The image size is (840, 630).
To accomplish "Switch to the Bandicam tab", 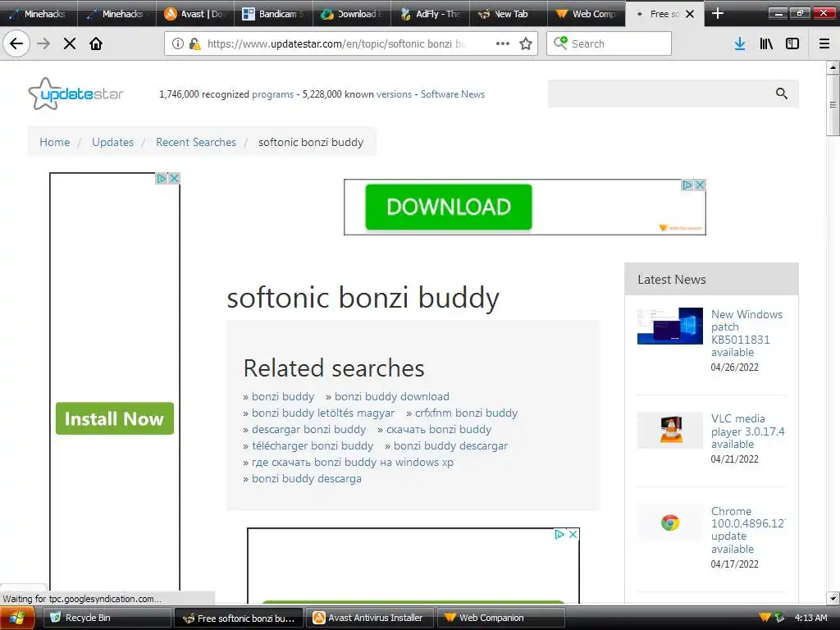I will (x=273, y=14).
